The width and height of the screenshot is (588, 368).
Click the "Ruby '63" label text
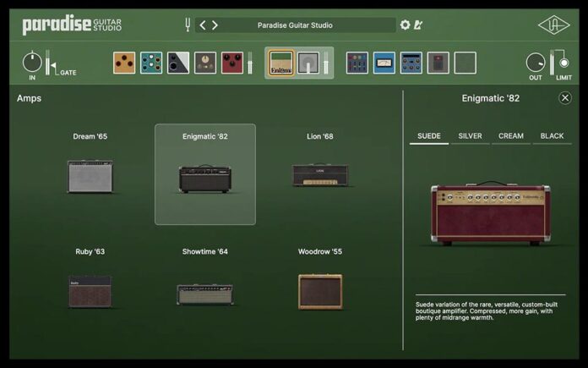(90, 251)
